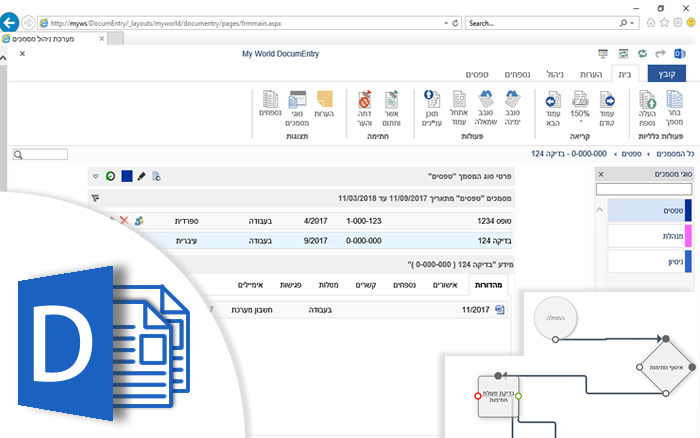Viewport: 700px width, 438px height.
Task: Click the search field below the ribbon
Action: 40,154
